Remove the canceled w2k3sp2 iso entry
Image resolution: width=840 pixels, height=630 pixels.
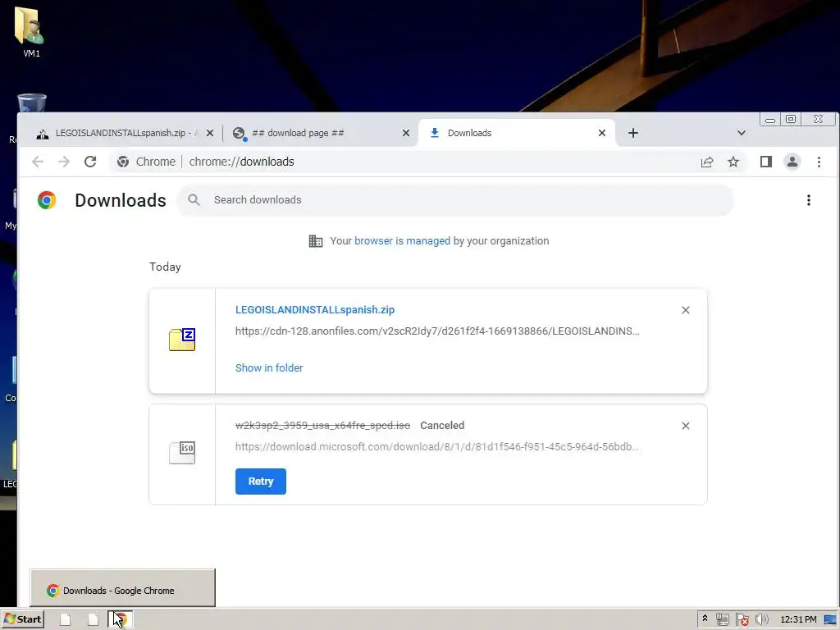tap(686, 426)
